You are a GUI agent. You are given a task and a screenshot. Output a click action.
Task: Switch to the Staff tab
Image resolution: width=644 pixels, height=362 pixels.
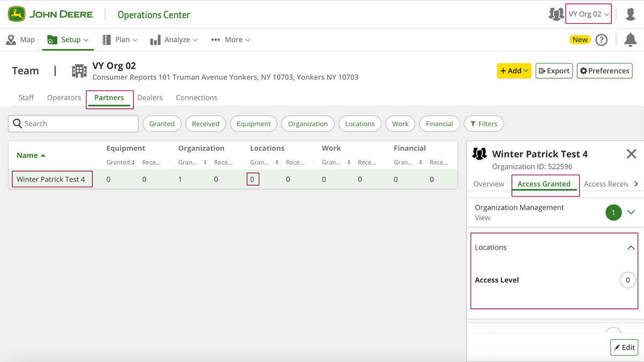coord(26,97)
